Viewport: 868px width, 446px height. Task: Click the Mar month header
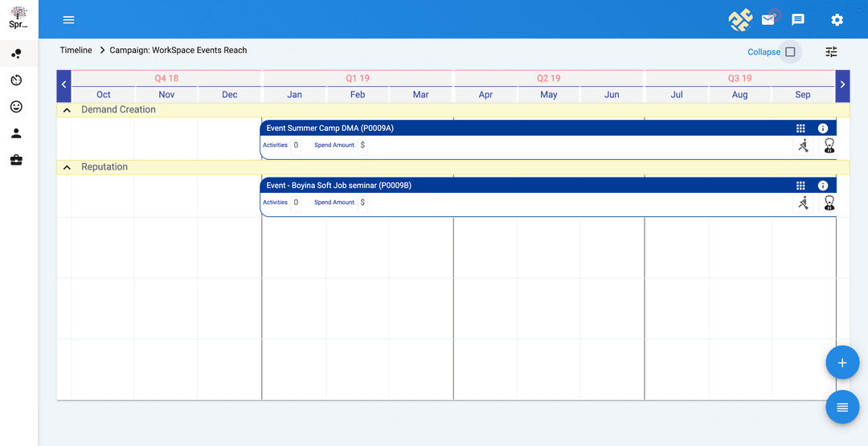(x=420, y=95)
